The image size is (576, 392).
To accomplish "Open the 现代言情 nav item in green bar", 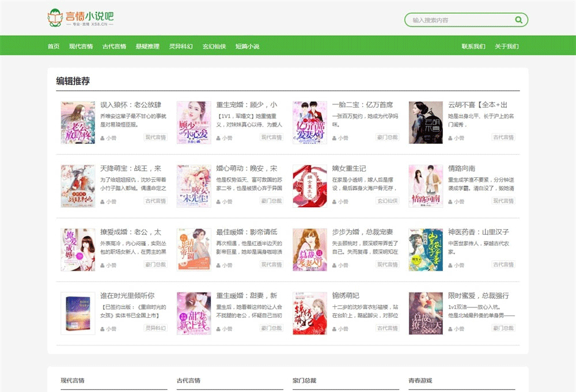I will 81,46.
